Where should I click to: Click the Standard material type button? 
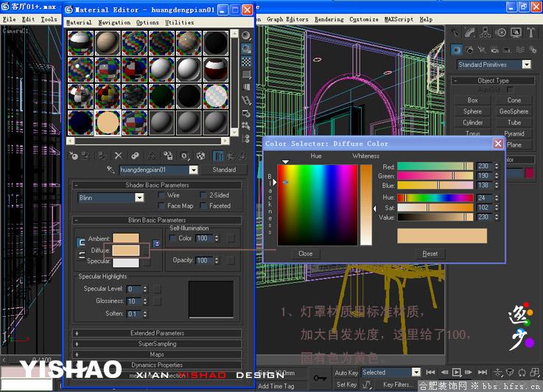[224, 169]
